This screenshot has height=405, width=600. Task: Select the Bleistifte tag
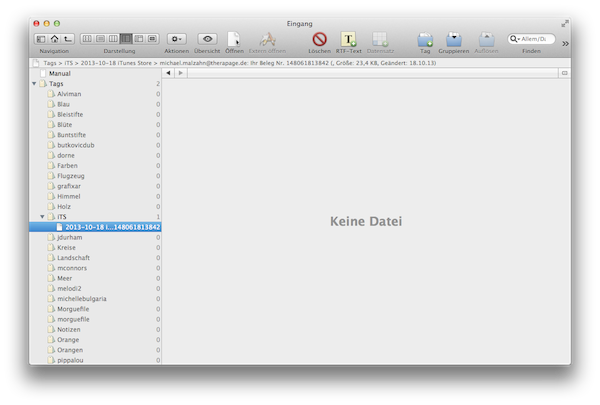(x=95, y=114)
